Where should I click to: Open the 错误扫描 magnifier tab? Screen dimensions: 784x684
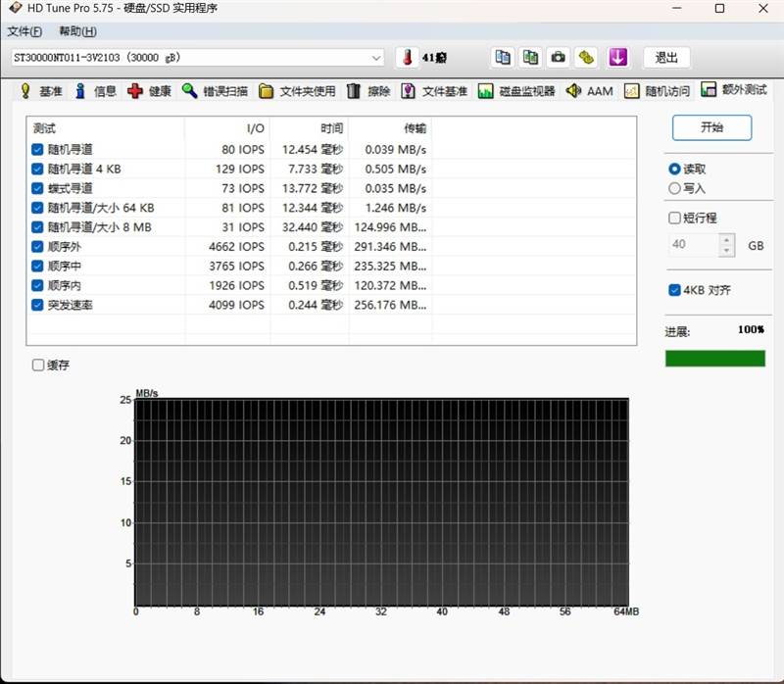[x=215, y=91]
